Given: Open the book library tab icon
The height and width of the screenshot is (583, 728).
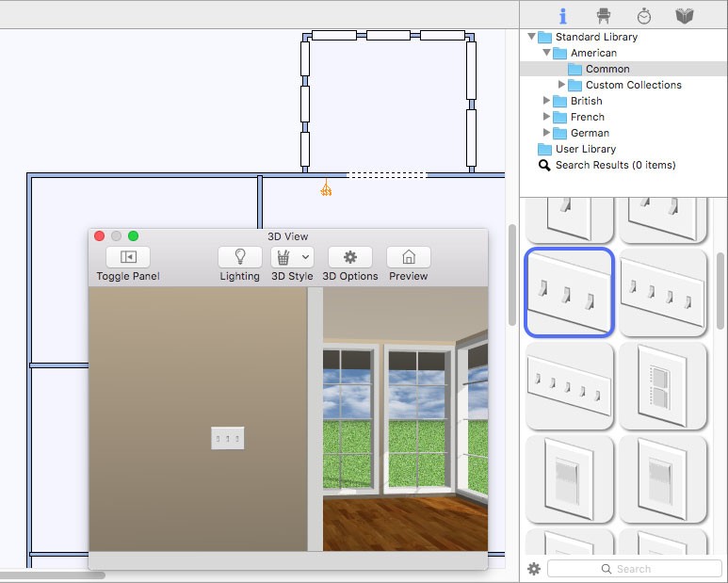Looking at the screenshot, I should 685,16.
